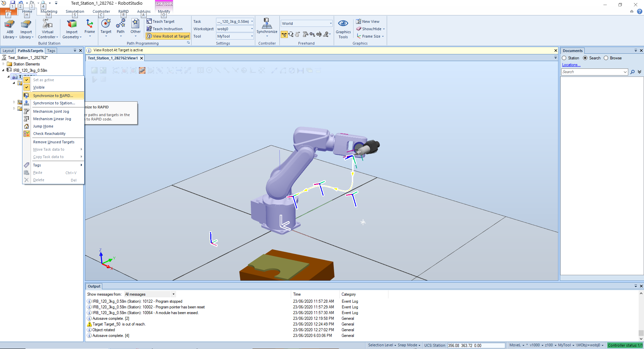This screenshot has width=644, height=349.
Task: Click the Frame tool in ribbon
Action: coord(90,24)
